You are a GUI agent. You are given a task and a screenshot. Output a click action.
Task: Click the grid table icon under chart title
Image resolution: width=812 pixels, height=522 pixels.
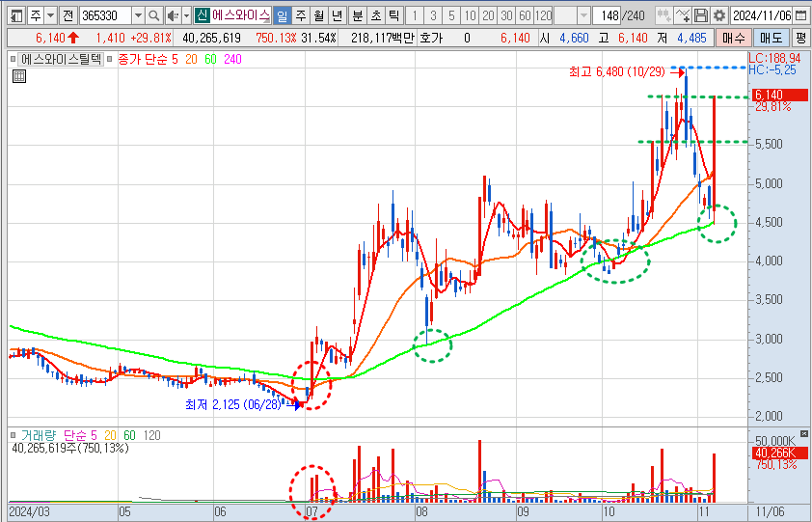pyautogui.click(x=19, y=77)
